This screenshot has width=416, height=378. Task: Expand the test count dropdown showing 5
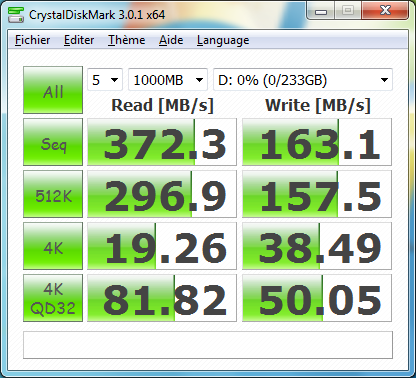105,80
